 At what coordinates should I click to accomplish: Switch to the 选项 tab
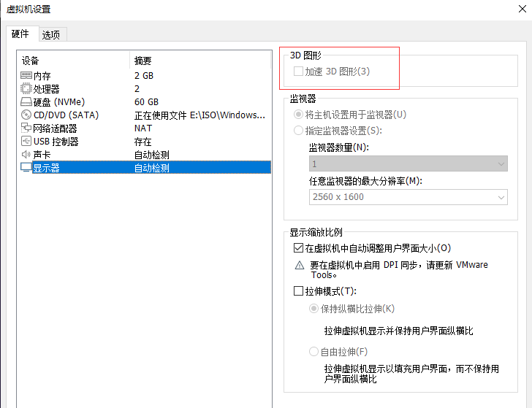coord(51,34)
